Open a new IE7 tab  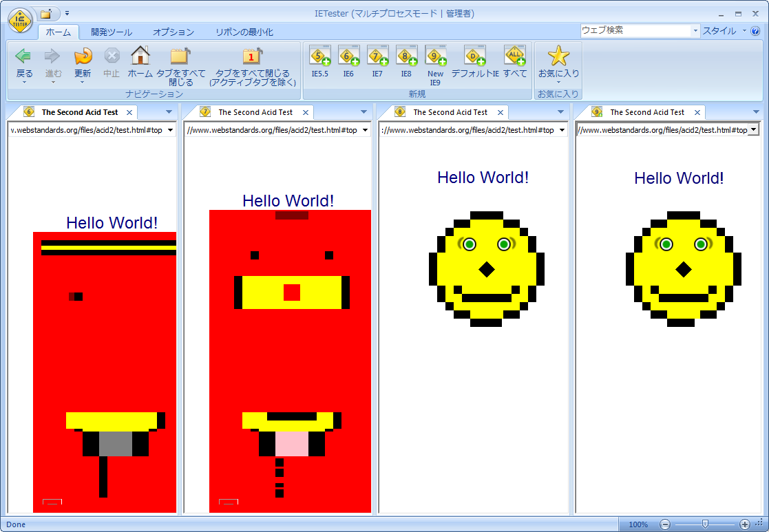click(377, 62)
